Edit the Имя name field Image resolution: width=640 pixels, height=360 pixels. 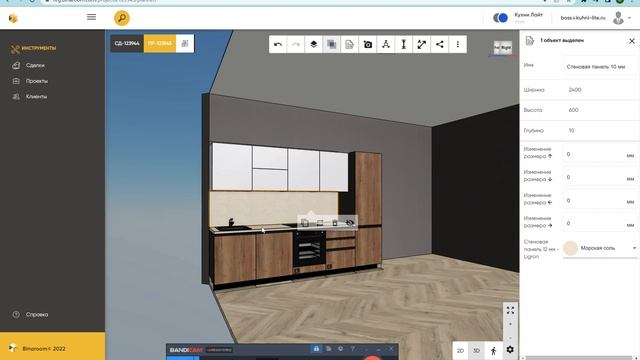click(599, 67)
